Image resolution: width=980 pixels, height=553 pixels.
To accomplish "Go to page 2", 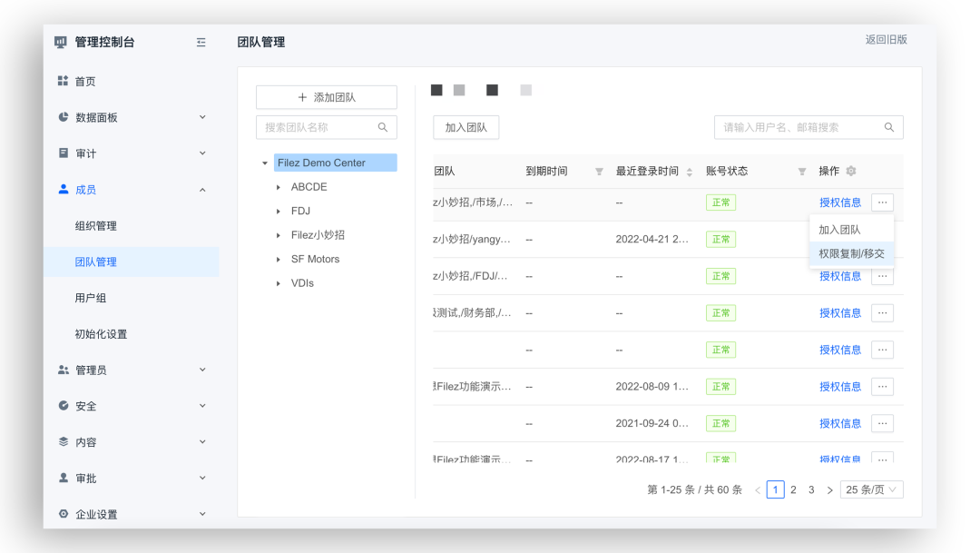I will click(x=793, y=489).
